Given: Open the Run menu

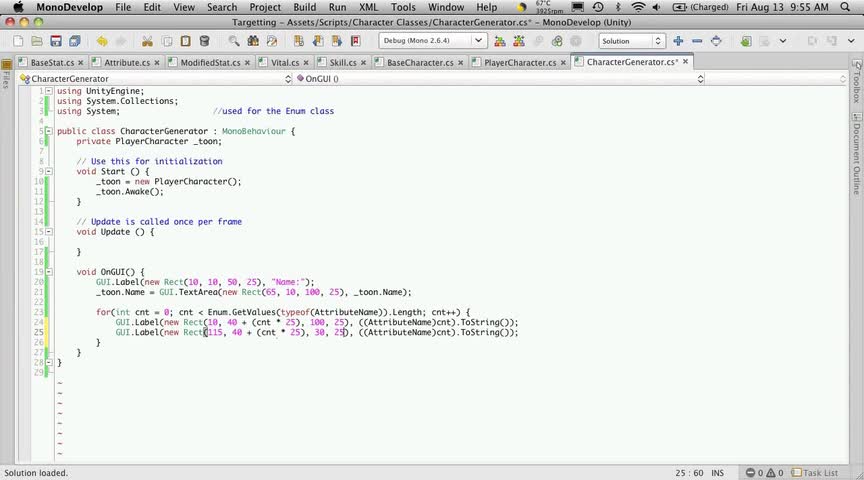Looking at the screenshot, I should point(337,7).
